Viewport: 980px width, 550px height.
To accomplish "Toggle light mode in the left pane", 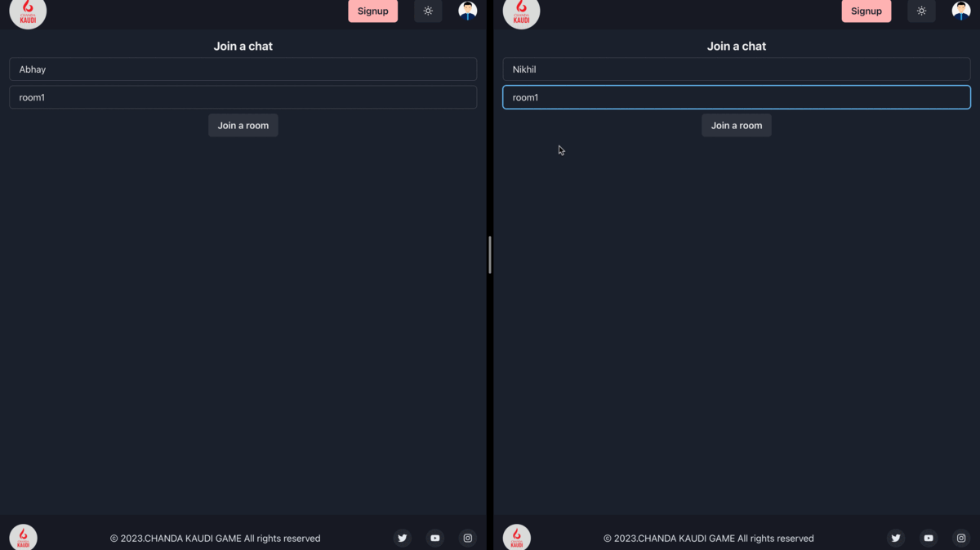I will pyautogui.click(x=428, y=11).
